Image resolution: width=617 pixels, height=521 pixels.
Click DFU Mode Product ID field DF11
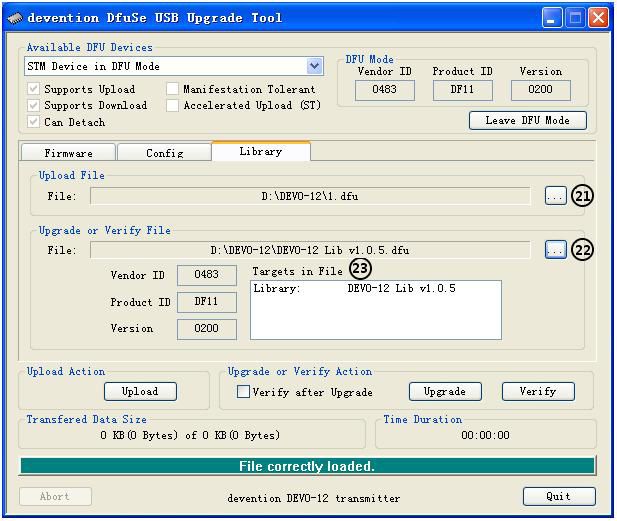click(x=463, y=90)
